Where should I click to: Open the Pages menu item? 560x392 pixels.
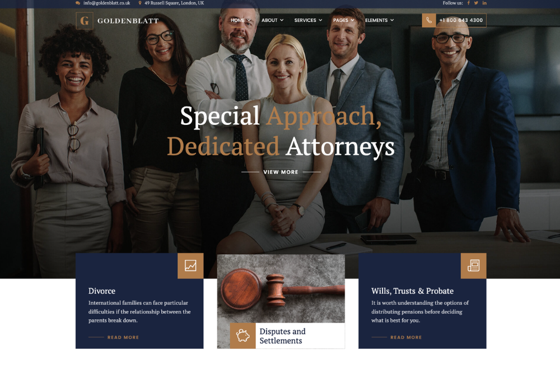(344, 20)
